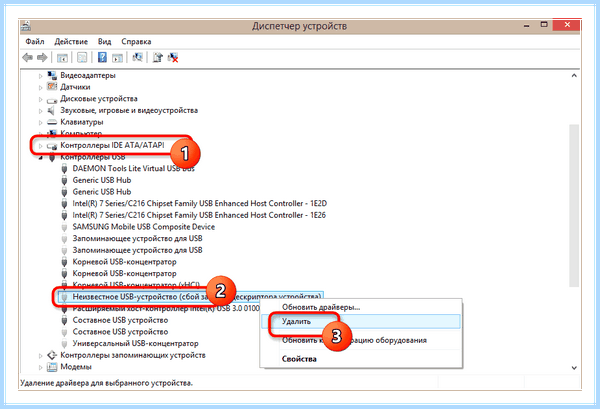This screenshot has width=600, height=409.
Task: Choose Обновить конфигурацию оборудования context entry
Action: 354,340
